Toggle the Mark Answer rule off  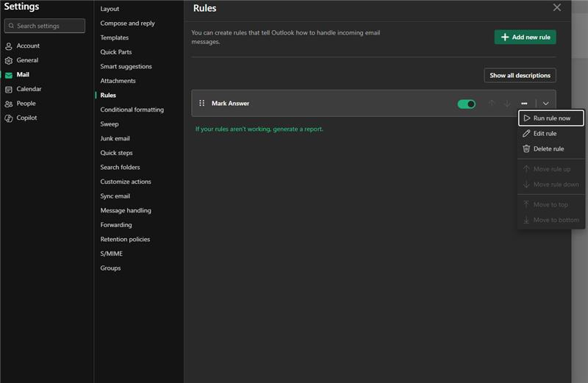[x=466, y=104]
